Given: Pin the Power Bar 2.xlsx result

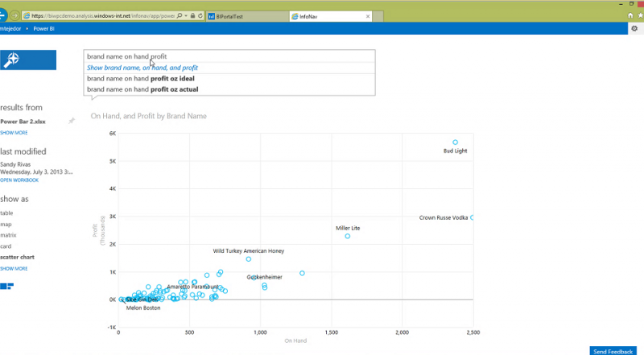Looking at the screenshot, I should pos(72,121).
